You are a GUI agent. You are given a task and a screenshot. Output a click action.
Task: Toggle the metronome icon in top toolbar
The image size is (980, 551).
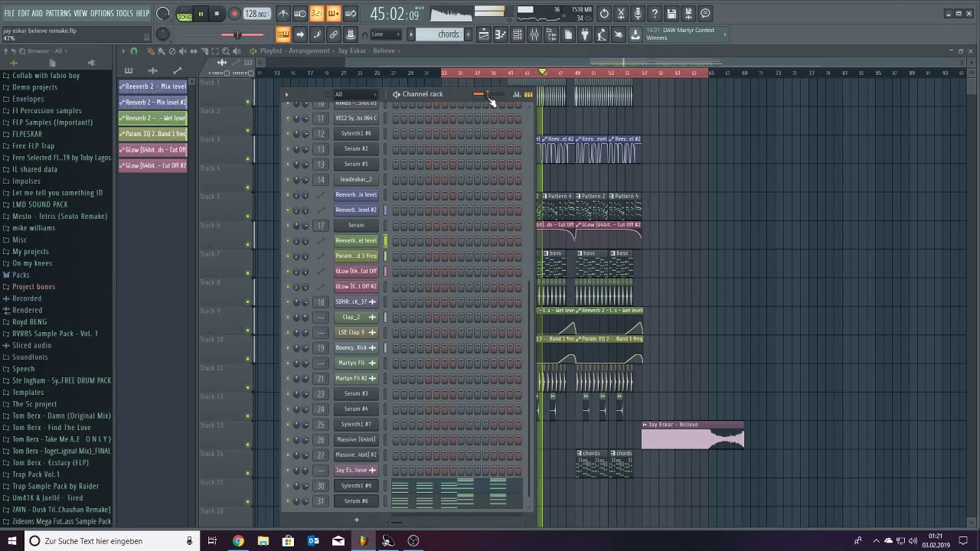click(x=283, y=14)
